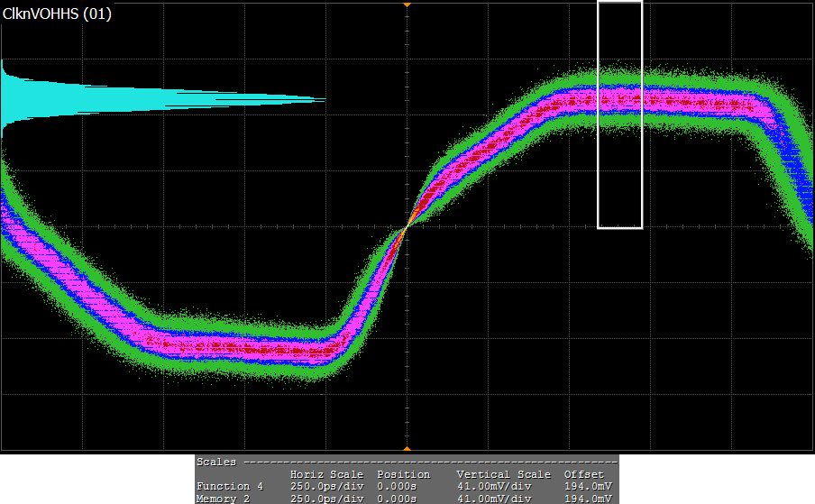Click the orange time marker at bottom
Image resolution: width=815 pixels, height=504 pixels.
point(407,447)
